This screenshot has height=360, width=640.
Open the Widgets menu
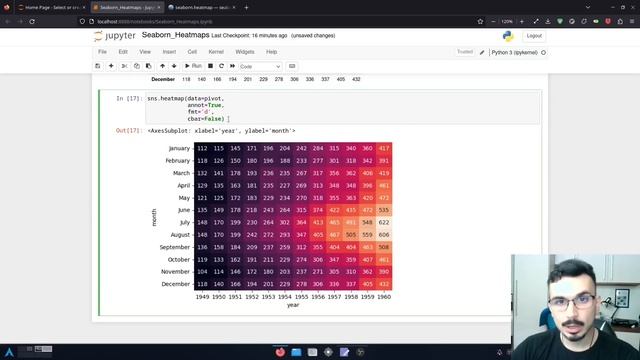pyautogui.click(x=245, y=52)
